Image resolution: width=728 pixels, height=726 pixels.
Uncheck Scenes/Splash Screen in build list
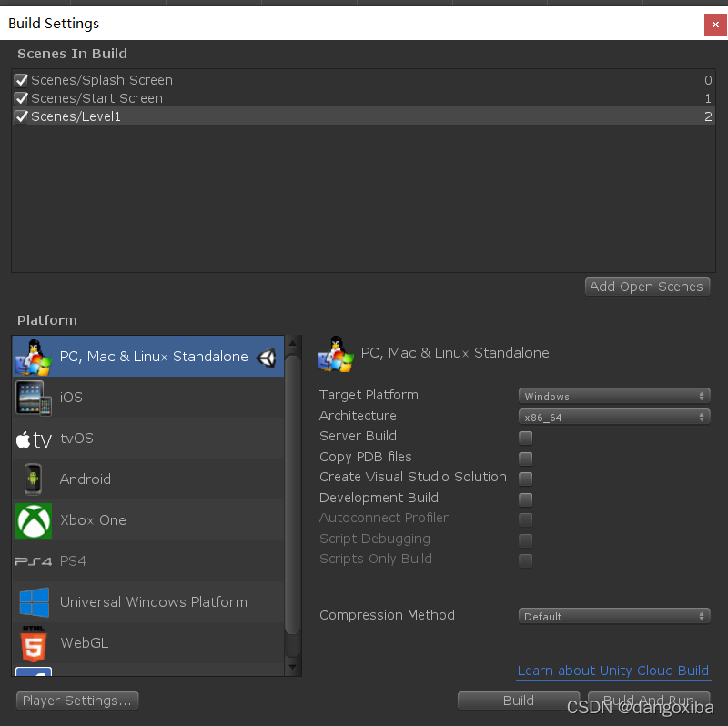point(21,80)
